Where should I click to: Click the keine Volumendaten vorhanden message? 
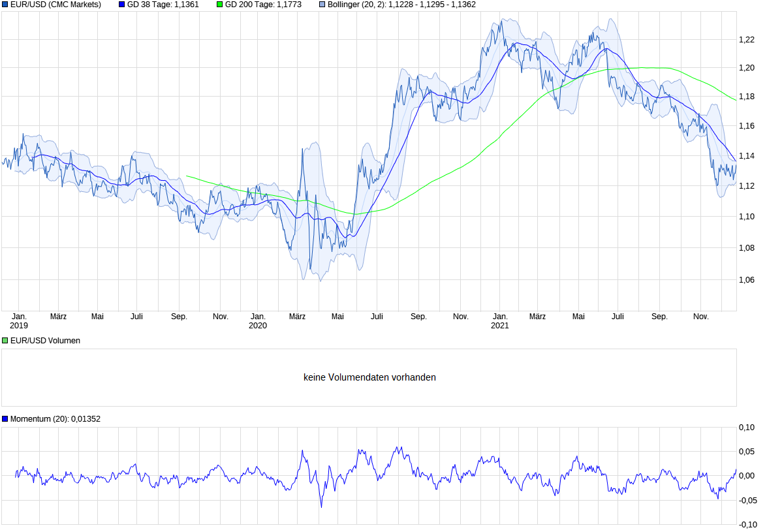(x=370, y=377)
